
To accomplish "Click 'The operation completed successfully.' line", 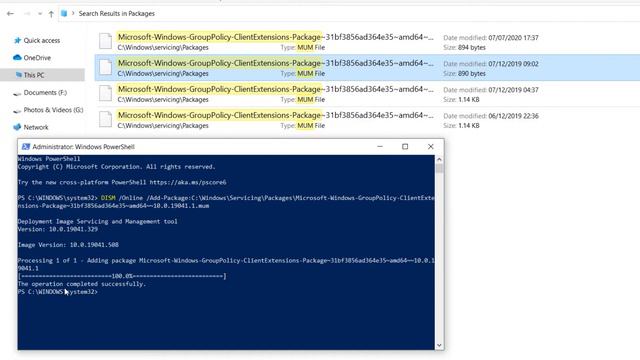I will point(82,284).
